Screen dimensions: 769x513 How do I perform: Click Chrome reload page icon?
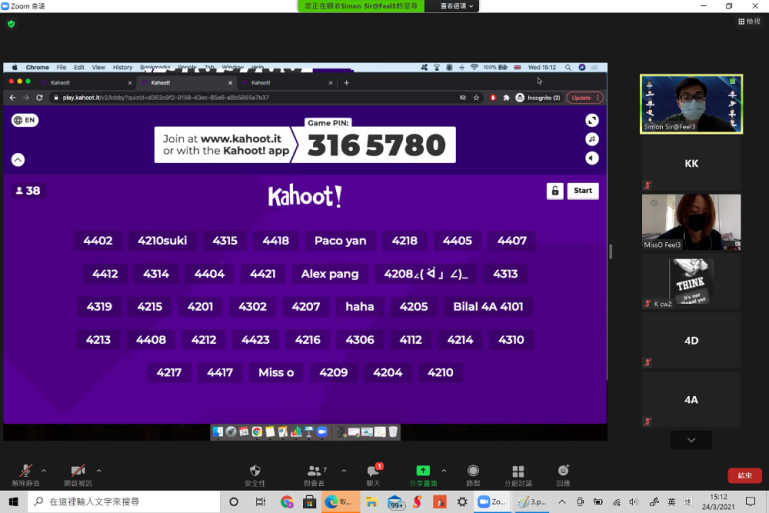click(39, 98)
